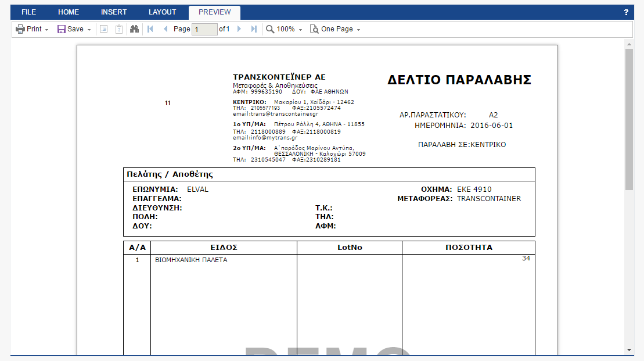
Task: Click the A/A column header
Action: coord(137,248)
